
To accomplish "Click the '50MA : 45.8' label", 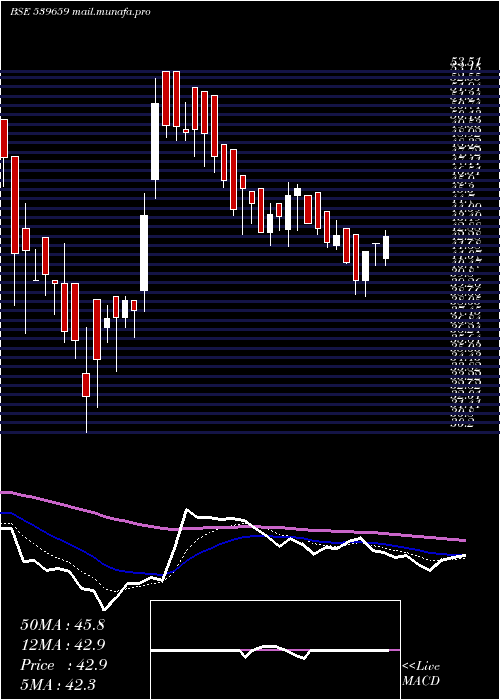I will pos(62,625).
